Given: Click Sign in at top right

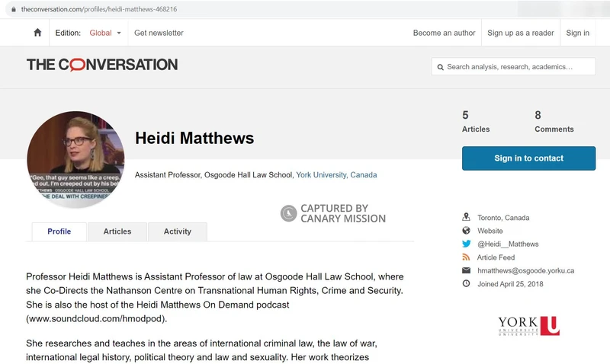Looking at the screenshot, I should coord(577,33).
